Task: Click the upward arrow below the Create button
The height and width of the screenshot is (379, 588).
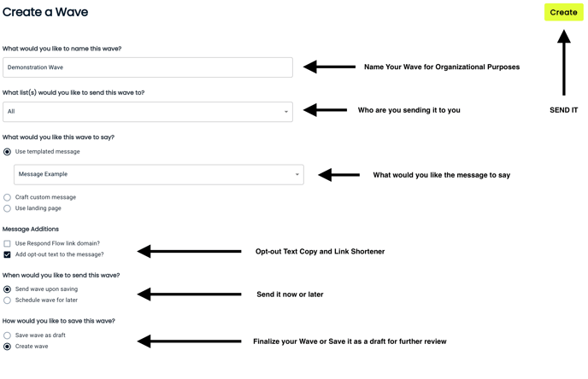Action: tap(563, 62)
